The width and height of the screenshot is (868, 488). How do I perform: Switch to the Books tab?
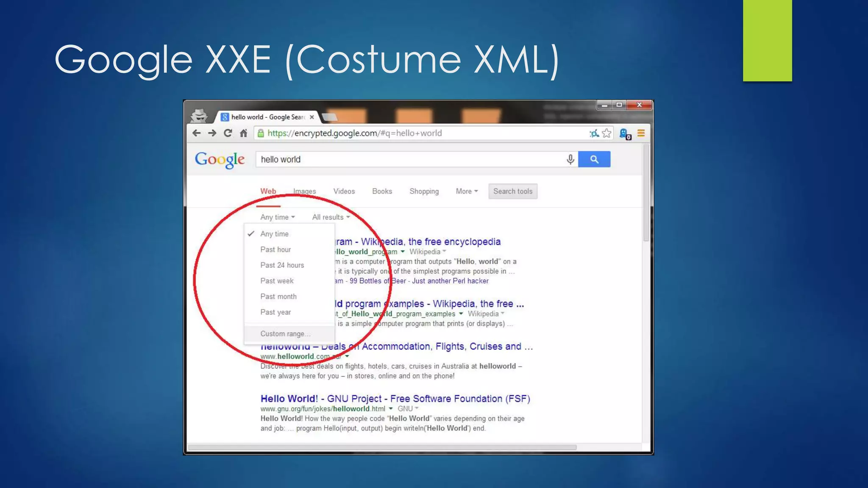click(x=382, y=191)
